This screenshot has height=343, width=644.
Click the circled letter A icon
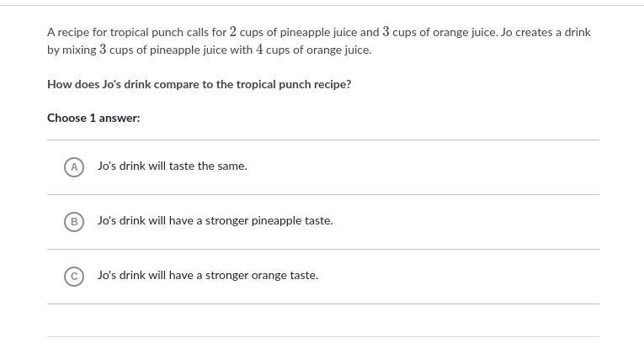pyautogui.click(x=74, y=166)
